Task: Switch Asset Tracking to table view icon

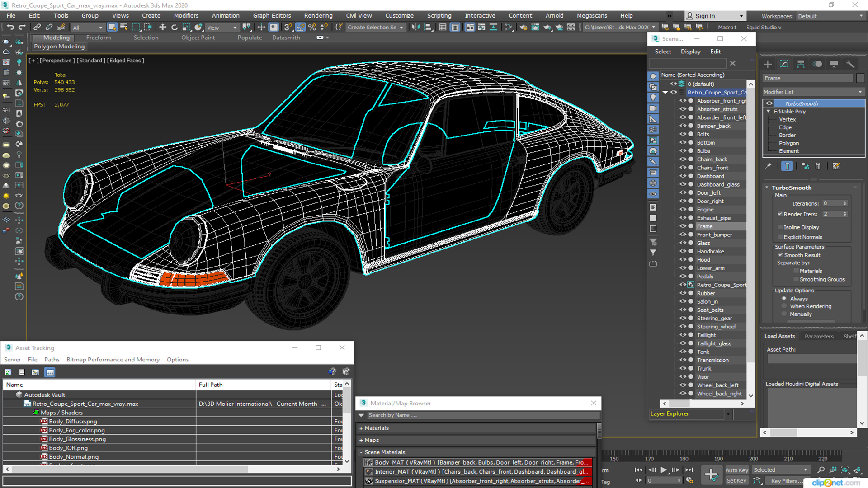Action: click(50, 372)
